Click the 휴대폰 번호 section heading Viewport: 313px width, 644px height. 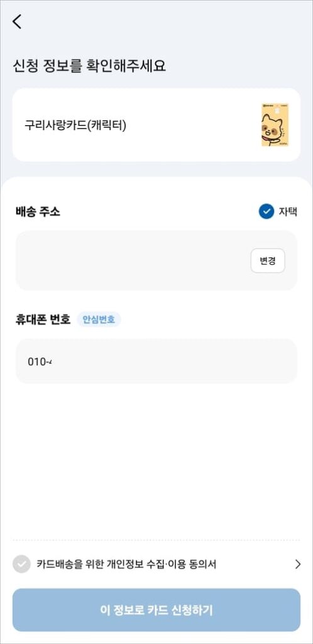point(43,319)
